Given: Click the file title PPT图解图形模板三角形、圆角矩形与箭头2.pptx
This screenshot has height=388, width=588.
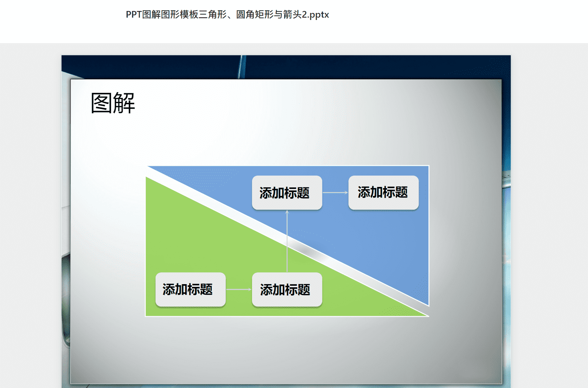Looking at the screenshot, I should (227, 15).
